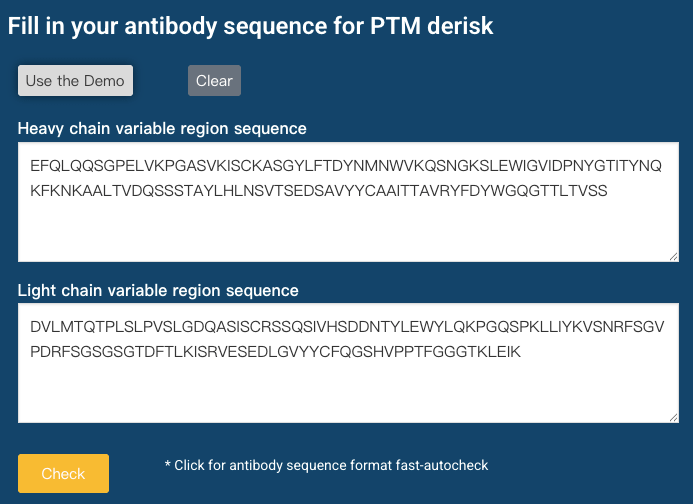Screen dimensions: 693x504
Task: Place cursor in first heavy chain sequence line
Action: tap(345, 164)
